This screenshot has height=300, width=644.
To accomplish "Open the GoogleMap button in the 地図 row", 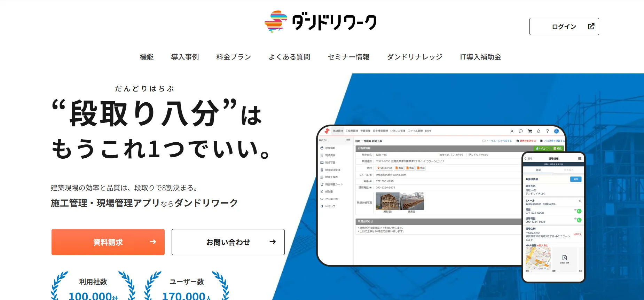I will click(385, 168).
